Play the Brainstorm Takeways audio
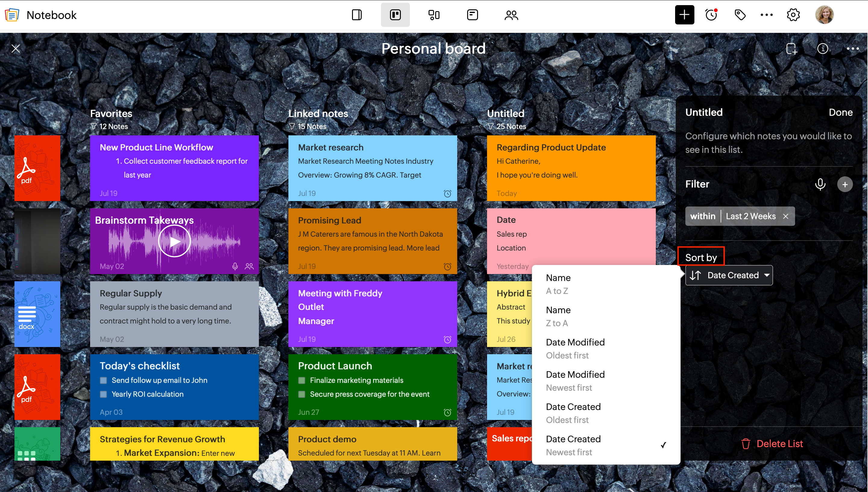868x492 pixels. (x=174, y=241)
